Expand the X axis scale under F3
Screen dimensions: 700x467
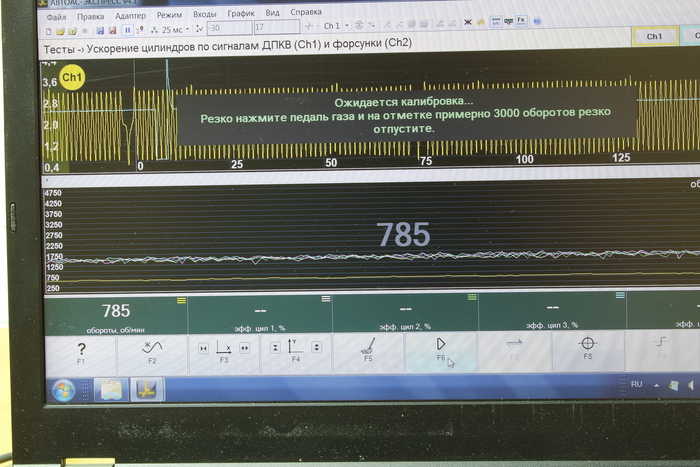click(x=244, y=347)
